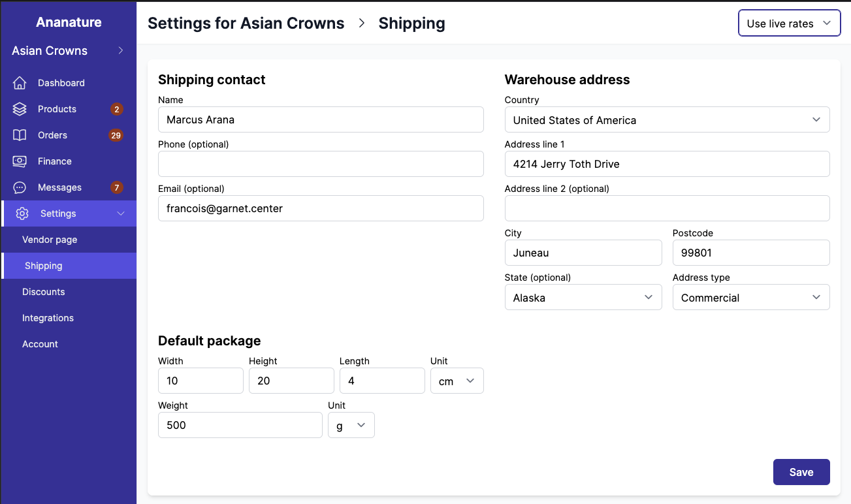Click the Messages badge showing 7

(x=116, y=187)
